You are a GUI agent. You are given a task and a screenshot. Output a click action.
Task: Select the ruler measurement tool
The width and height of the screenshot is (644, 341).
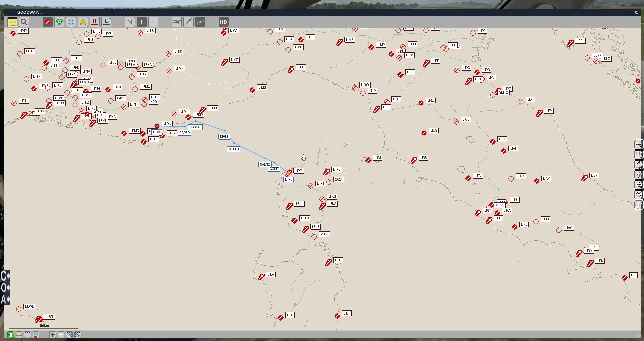tap(19, 335)
